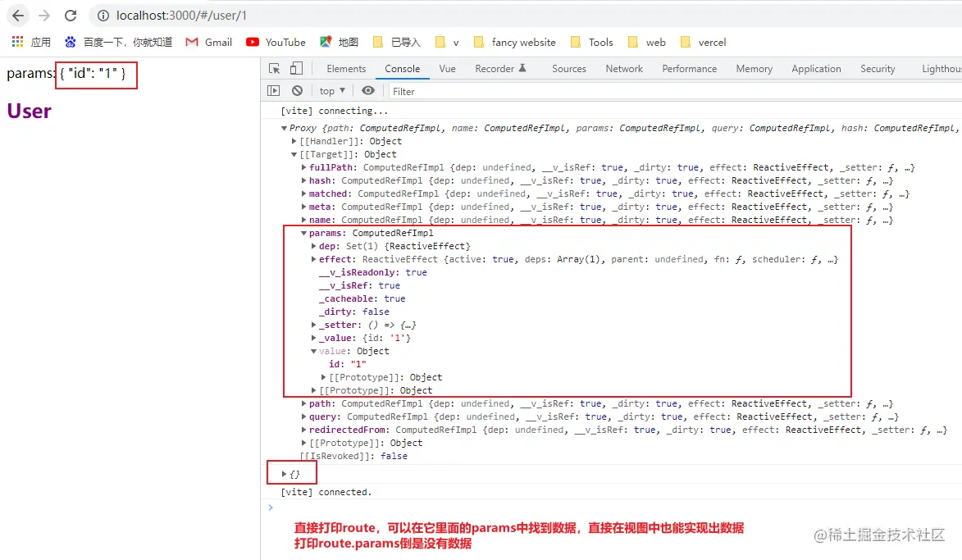Open the fancy website bookmarks folder

(515, 42)
